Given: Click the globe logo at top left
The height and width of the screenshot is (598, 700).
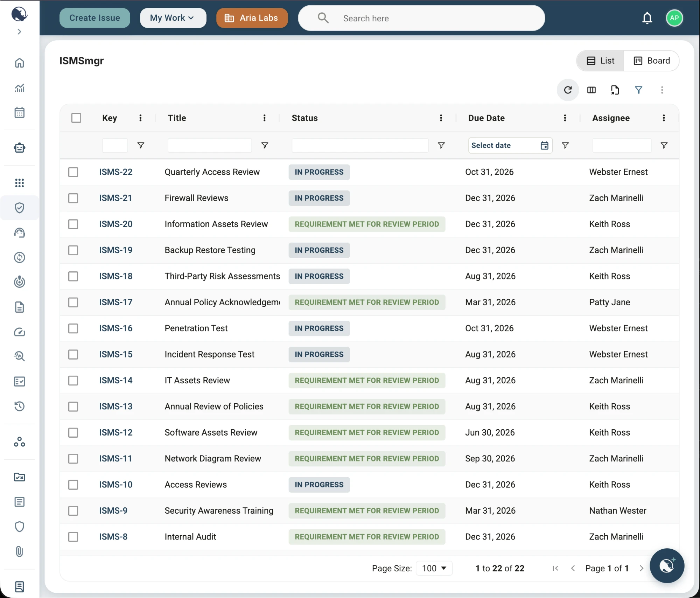Looking at the screenshot, I should [19, 14].
